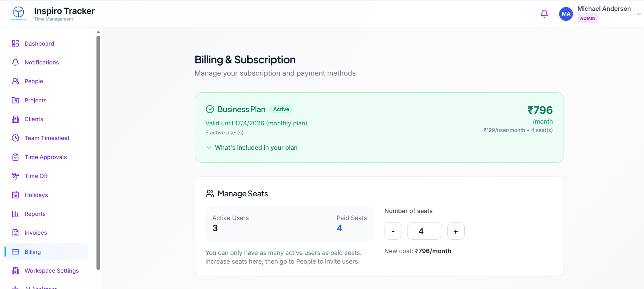The width and height of the screenshot is (644, 289).
Task: Open the Holidays calendar icon
Action: click(x=15, y=195)
